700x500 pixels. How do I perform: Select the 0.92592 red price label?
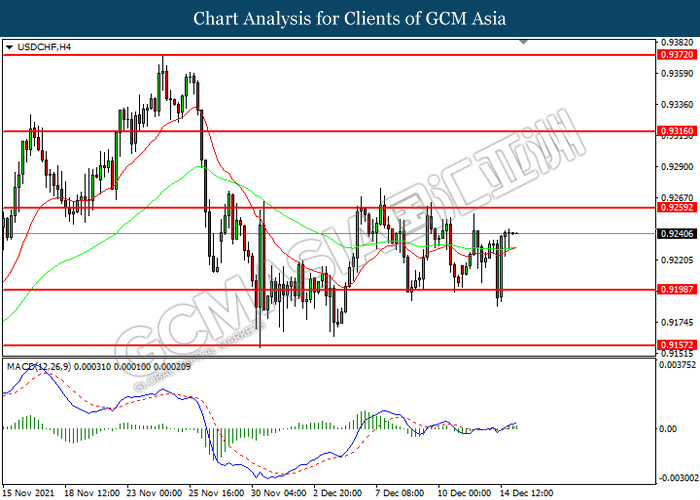pos(676,207)
